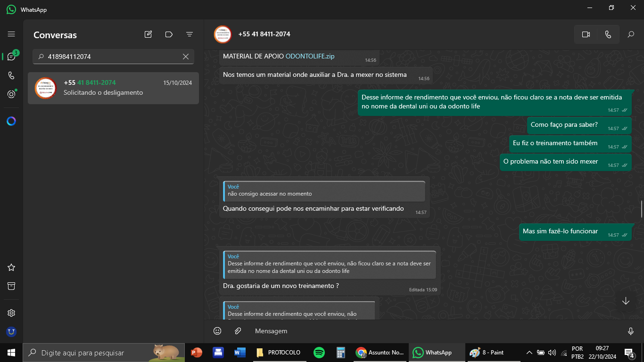Viewport: 644px width, 362px height.
Task: Start a voice call from chat header
Action: (x=608, y=34)
